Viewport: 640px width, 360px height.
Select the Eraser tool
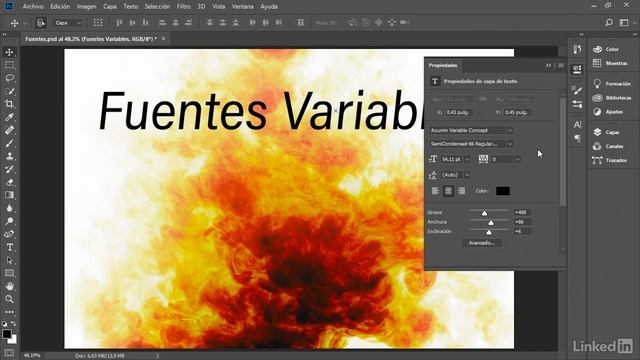(x=9, y=182)
